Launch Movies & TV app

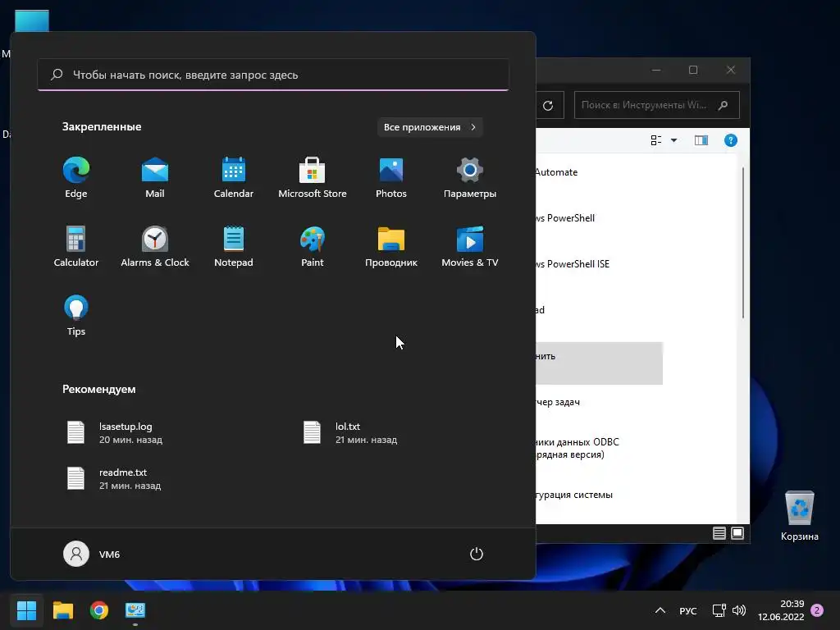470,246
